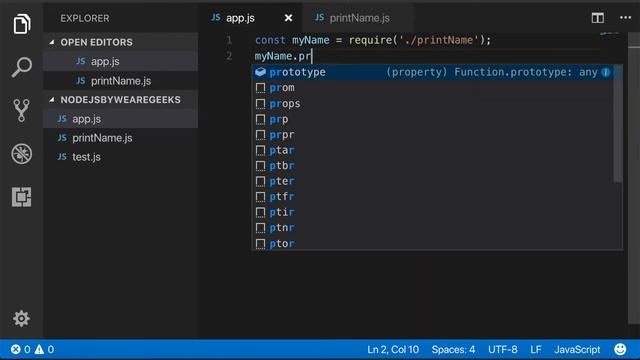
Task: Change line ending via LF
Action: [x=536, y=350]
